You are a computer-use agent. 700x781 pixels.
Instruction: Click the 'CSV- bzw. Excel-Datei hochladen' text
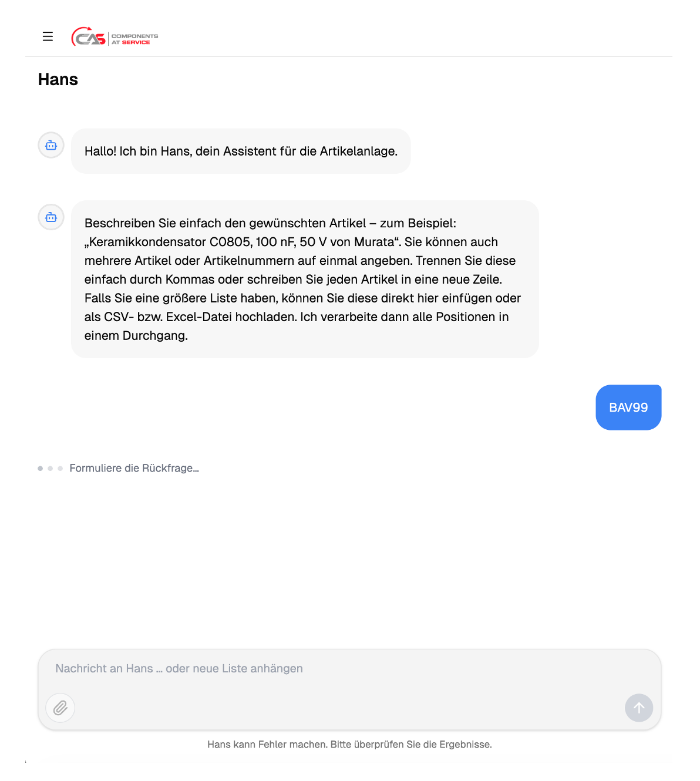coord(200,317)
